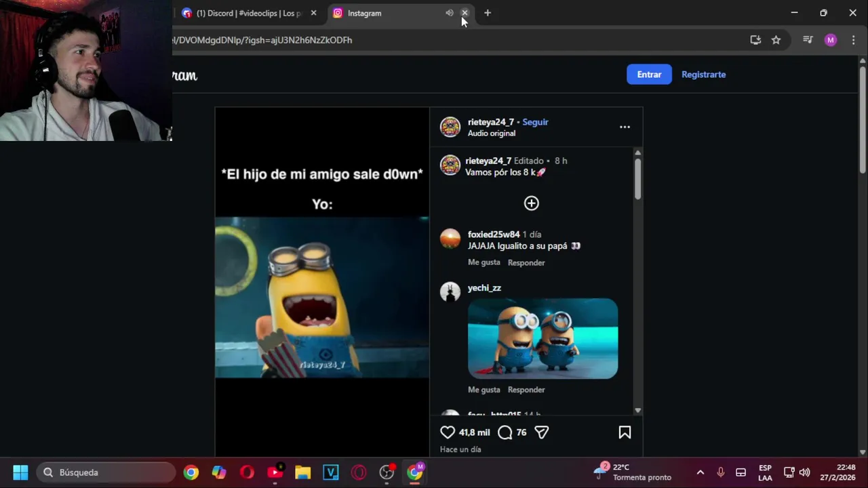Open Google Chrome from taskbar
Screen dimensions: 868x488
pyautogui.click(x=191, y=472)
